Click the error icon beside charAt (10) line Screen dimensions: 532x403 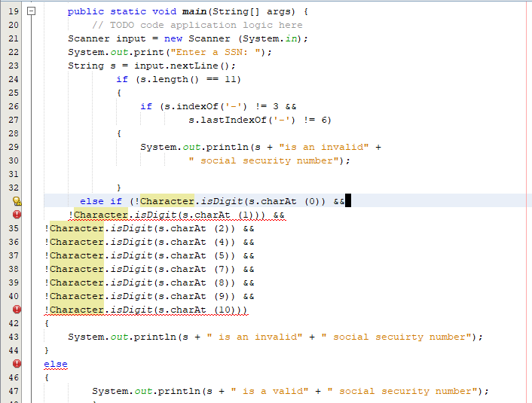[17, 310]
